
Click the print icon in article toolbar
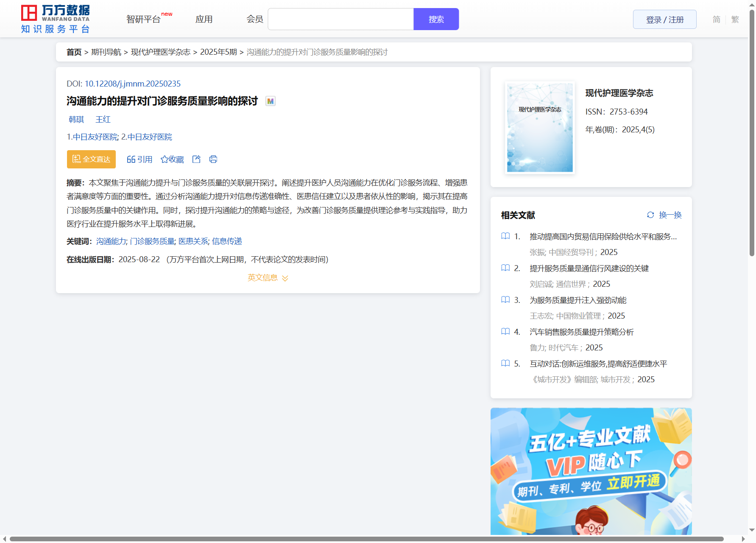213,159
